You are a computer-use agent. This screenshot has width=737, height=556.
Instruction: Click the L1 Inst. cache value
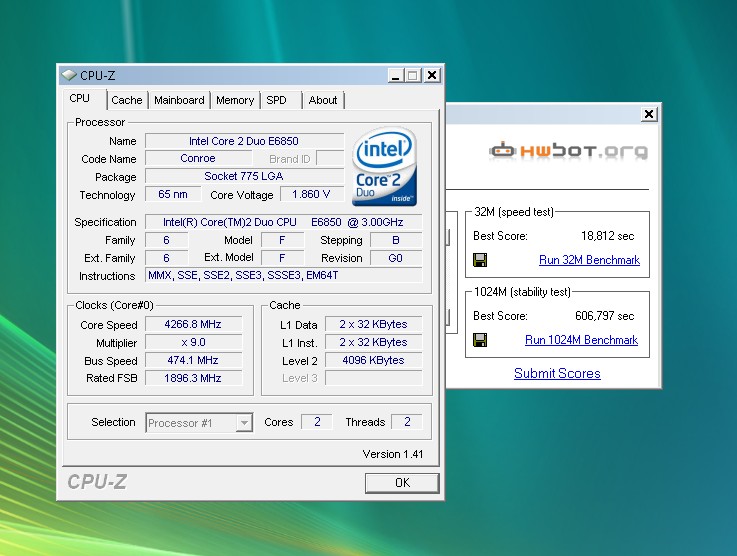[374, 342]
